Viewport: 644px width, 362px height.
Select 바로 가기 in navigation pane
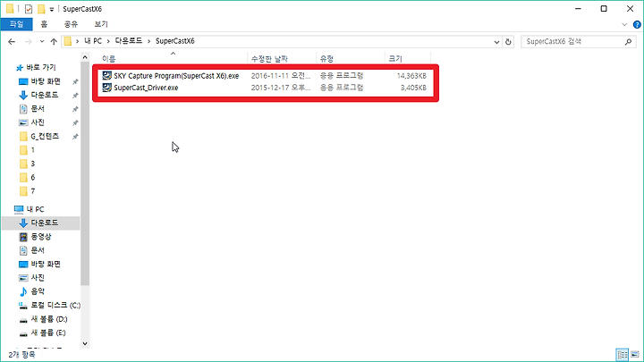[x=40, y=67]
